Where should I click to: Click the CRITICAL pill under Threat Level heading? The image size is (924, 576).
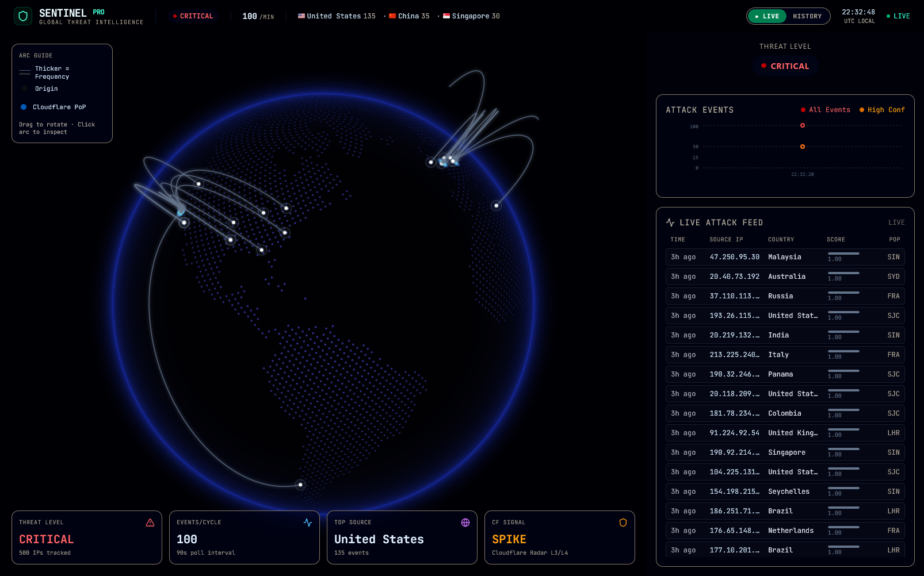coord(785,66)
